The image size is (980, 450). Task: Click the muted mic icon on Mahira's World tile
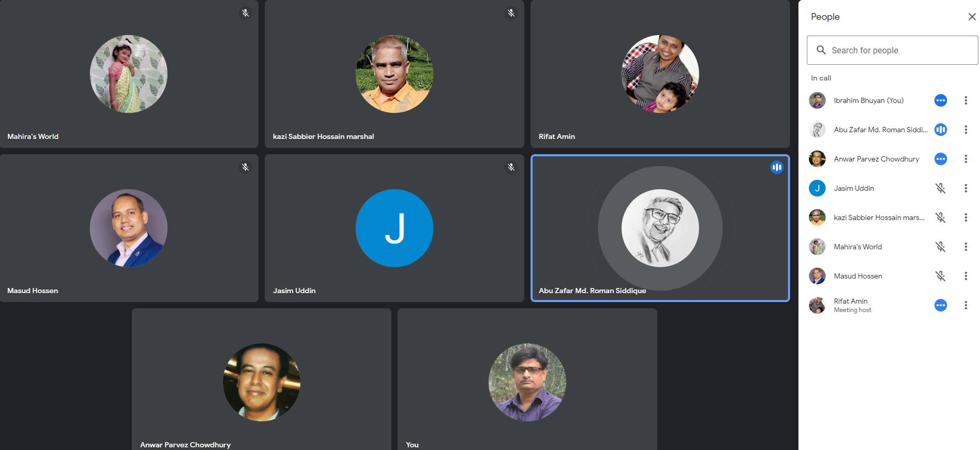[245, 13]
